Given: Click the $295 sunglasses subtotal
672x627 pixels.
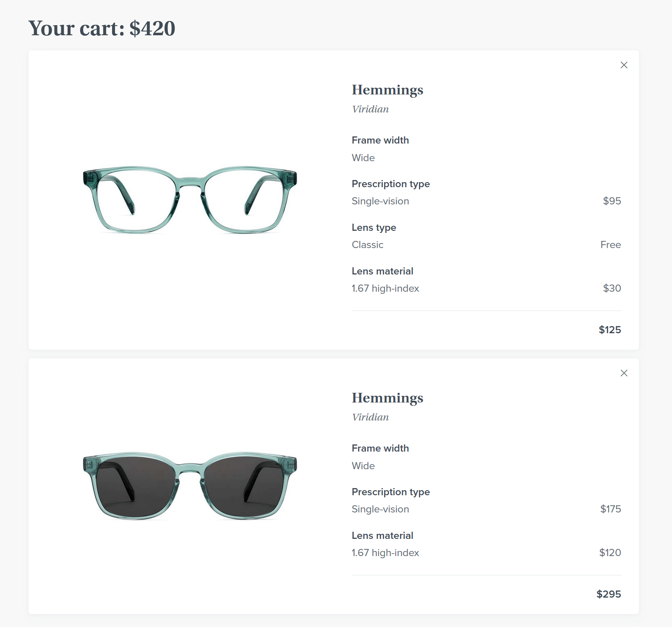Looking at the screenshot, I should click(609, 594).
